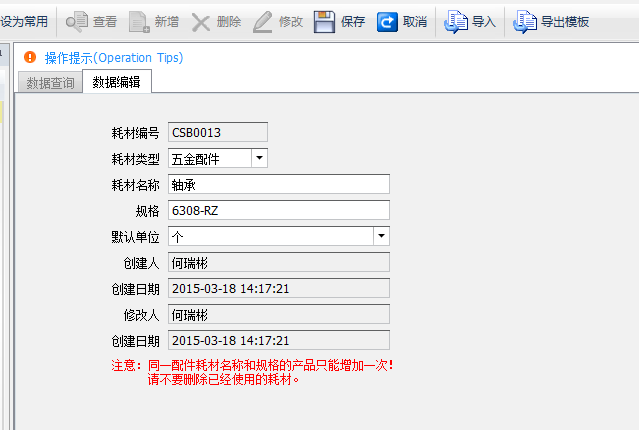Click the 保存 text label in toolbar

(353, 22)
